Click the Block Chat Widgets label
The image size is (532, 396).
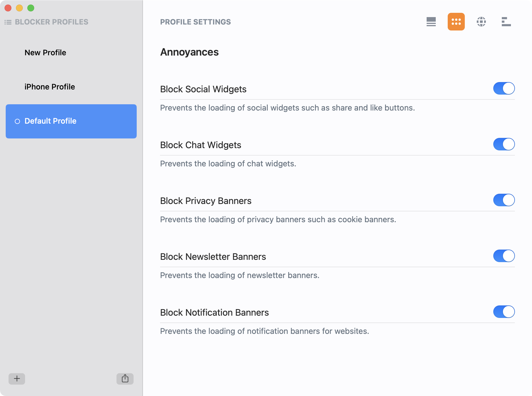click(x=200, y=145)
